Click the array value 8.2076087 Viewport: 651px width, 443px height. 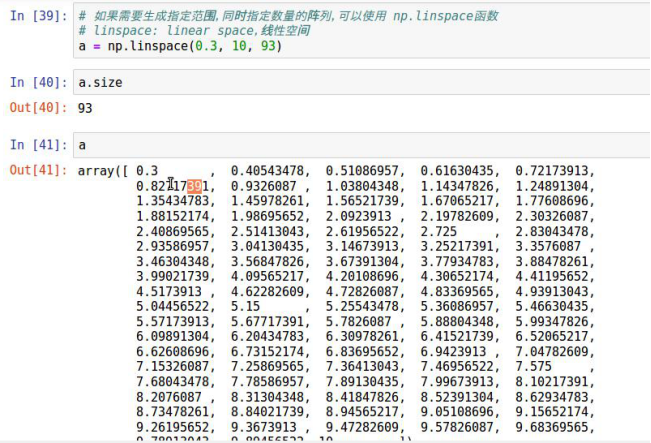pos(169,397)
